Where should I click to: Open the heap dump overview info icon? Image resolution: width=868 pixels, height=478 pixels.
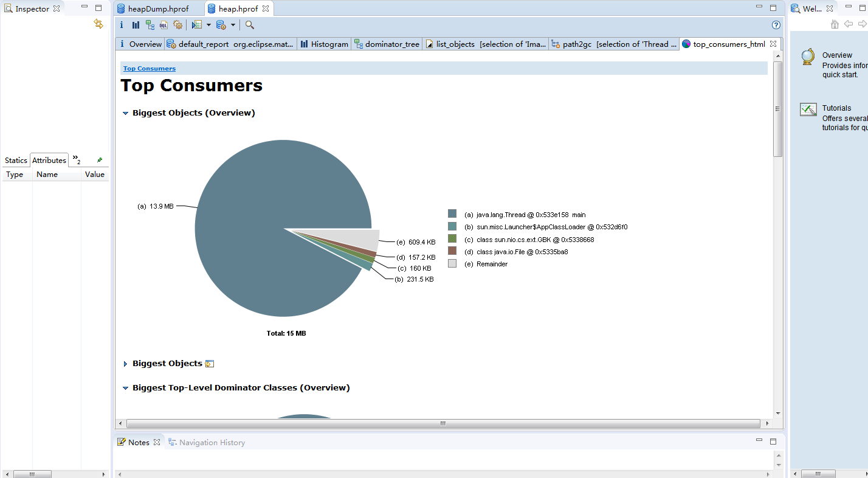[122, 25]
